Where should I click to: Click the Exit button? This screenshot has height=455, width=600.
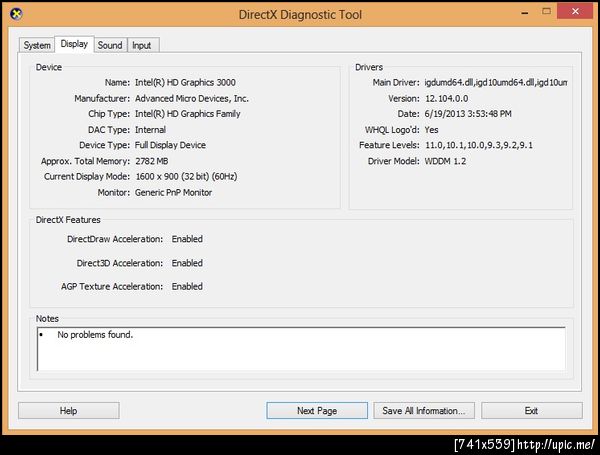coord(532,411)
